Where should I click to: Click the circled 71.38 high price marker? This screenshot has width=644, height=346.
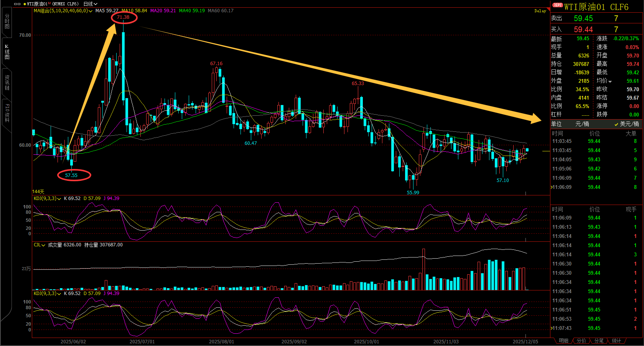coord(124,17)
